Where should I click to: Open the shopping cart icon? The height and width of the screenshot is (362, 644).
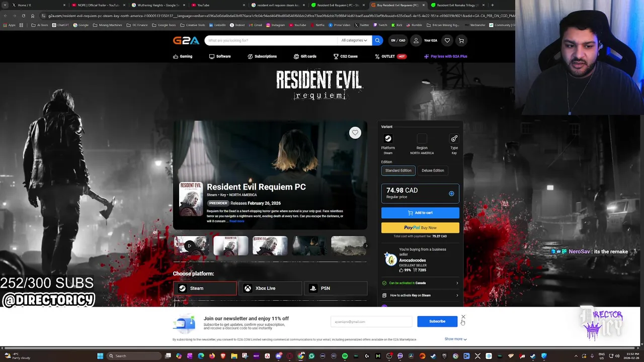pyautogui.click(x=461, y=40)
